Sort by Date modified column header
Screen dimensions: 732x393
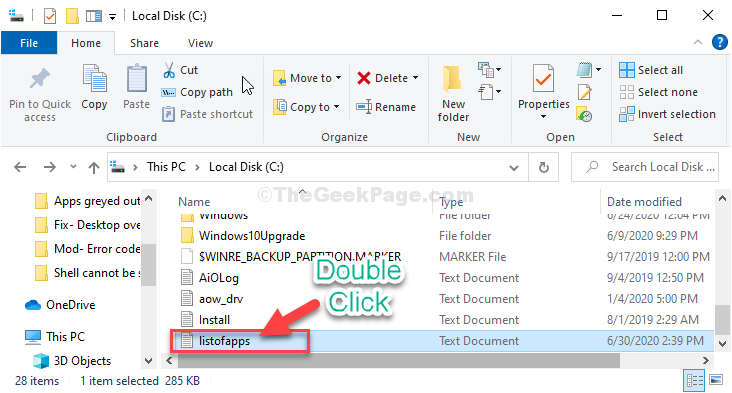click(644, 202)
